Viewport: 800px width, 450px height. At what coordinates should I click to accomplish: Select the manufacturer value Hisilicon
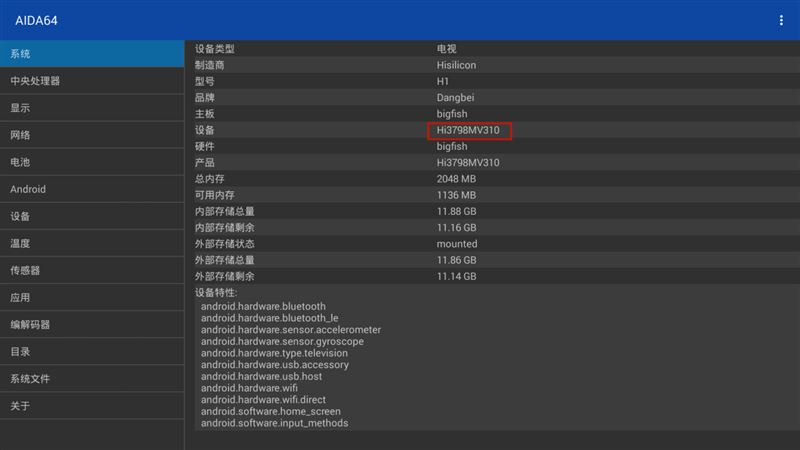(x=456, y=65)
